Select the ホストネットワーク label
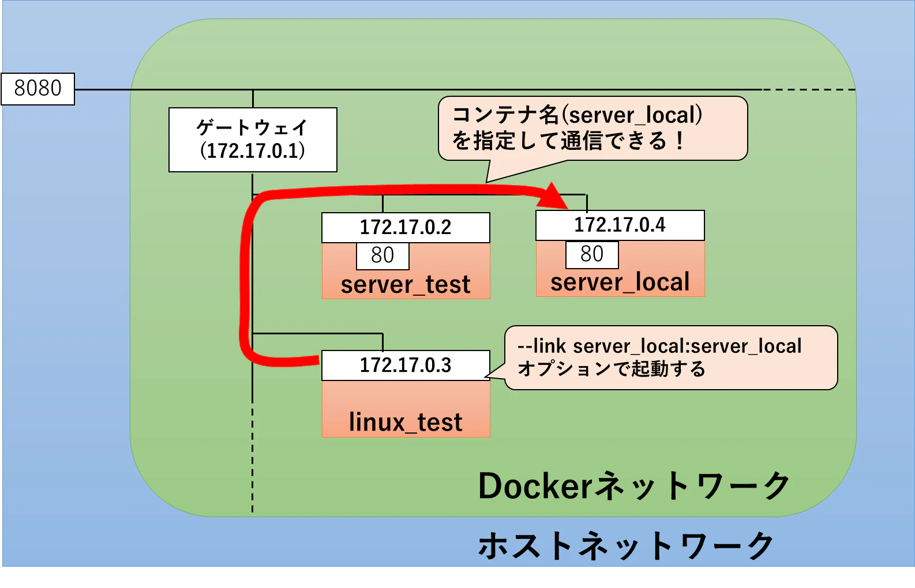Viewport: 915px width, 588px height. (x=626, y=546)
